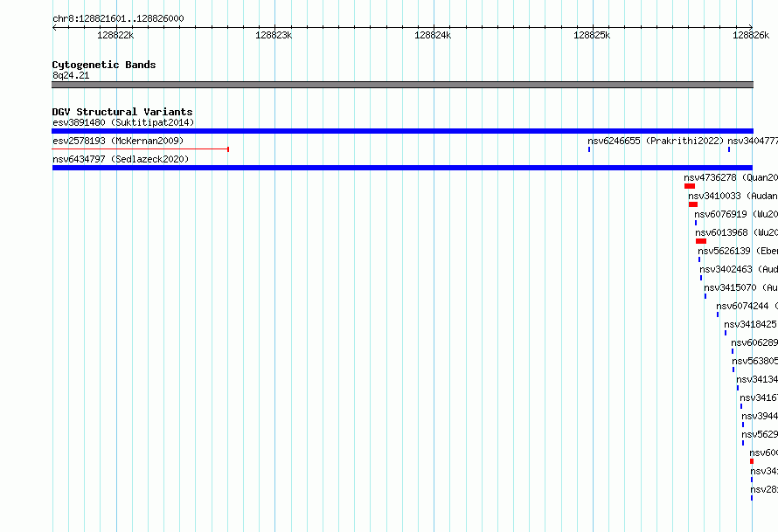This screenshot has width=778, height=532.
Task: Click the gray 8q24.21 cytogenetic band bar
Action: pyautogui.click(x=402, y=85)
